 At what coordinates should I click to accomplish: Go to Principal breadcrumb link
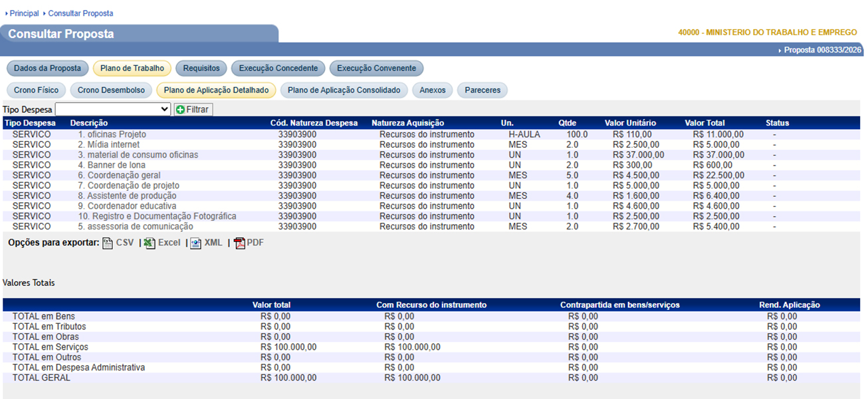click(24, 13)
